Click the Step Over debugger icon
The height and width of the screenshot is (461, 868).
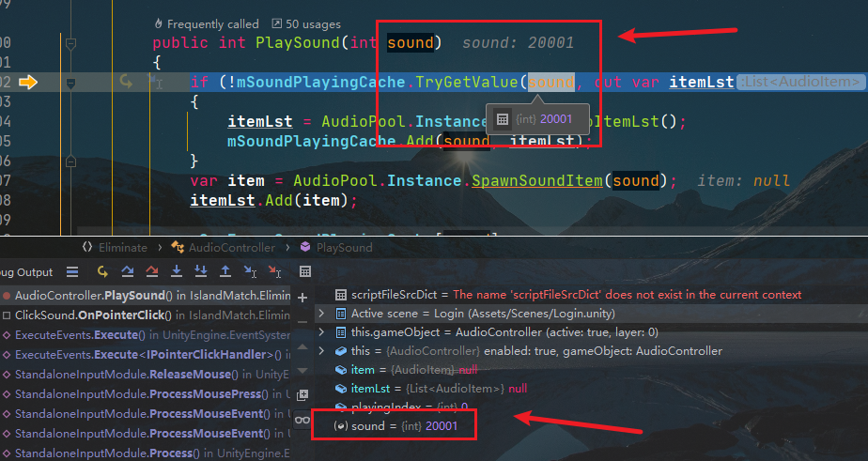[127, 271]
